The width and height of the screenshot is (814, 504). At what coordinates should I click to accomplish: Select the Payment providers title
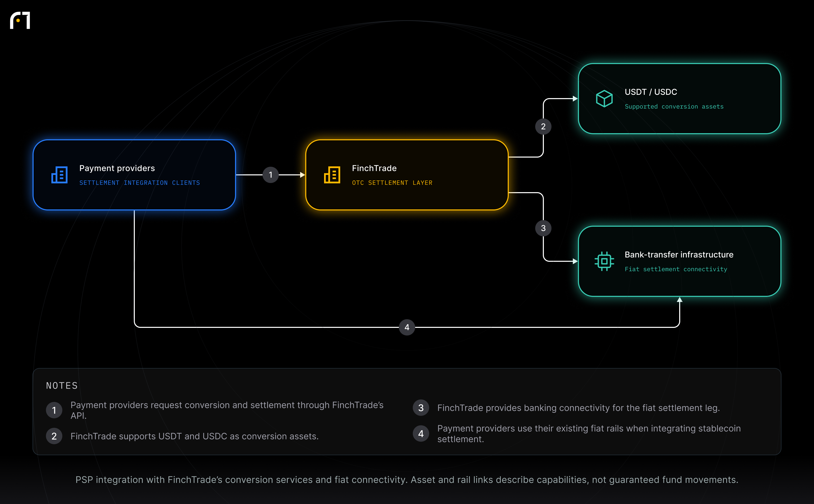[117, 168]
